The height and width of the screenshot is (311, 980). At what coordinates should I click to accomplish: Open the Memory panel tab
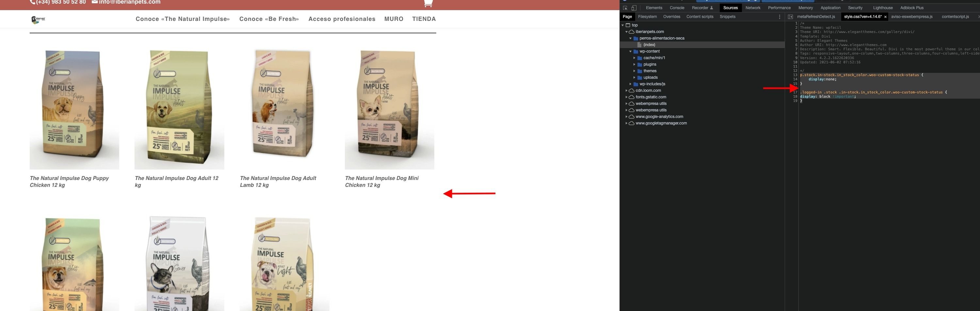tap(805, 8)
